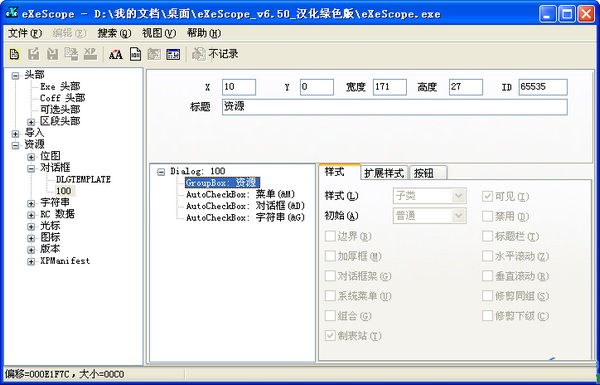Toggle the 边界(B) checkbox
The height and width of the screenshot is (385, 600).
click(x=330, y=236)
